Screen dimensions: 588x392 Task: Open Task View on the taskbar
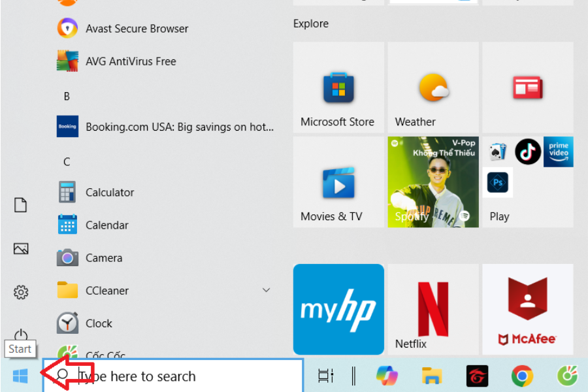tap(325, 376)
